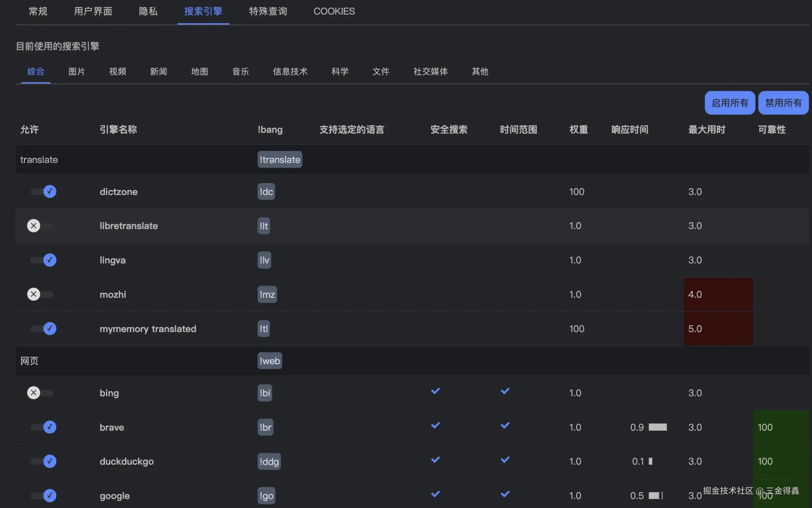812x508 pixels.
Task: Click the 启用所有 button
Action: 729,103
